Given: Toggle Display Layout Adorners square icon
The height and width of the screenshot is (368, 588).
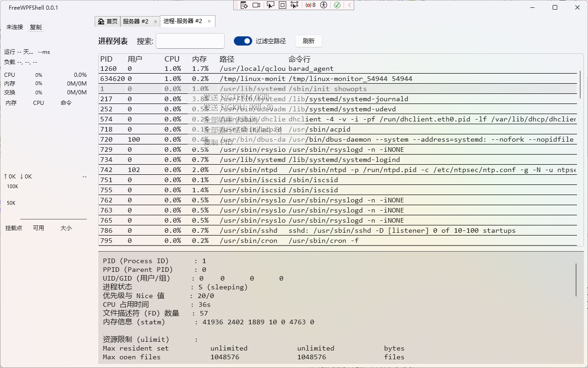Looking at the screenshot, I should pyautogui.click(x=283, y=5).
